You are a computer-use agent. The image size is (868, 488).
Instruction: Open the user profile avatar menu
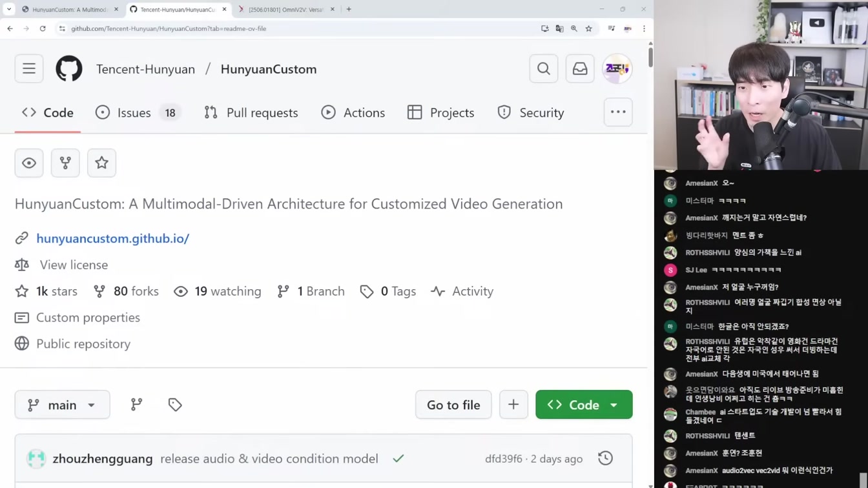coord(617,68)
